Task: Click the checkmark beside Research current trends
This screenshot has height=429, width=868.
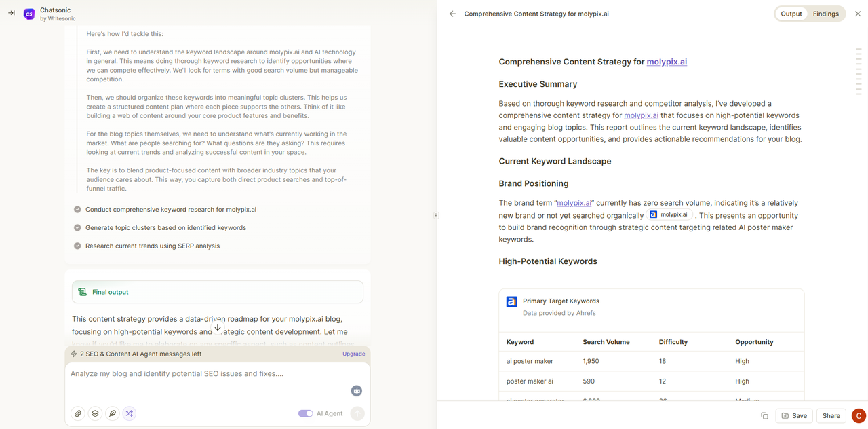Action: pos(77,246)
